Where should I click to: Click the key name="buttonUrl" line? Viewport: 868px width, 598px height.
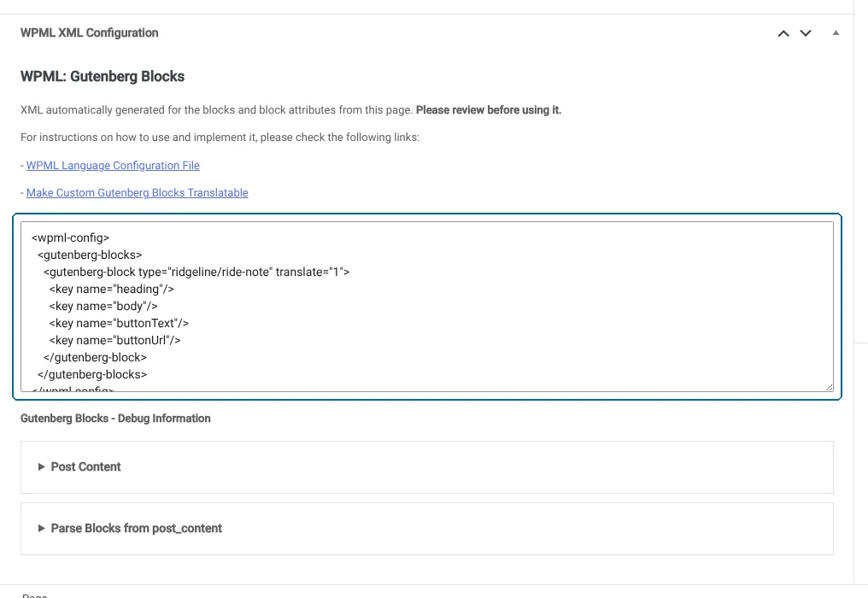point(114,341)
